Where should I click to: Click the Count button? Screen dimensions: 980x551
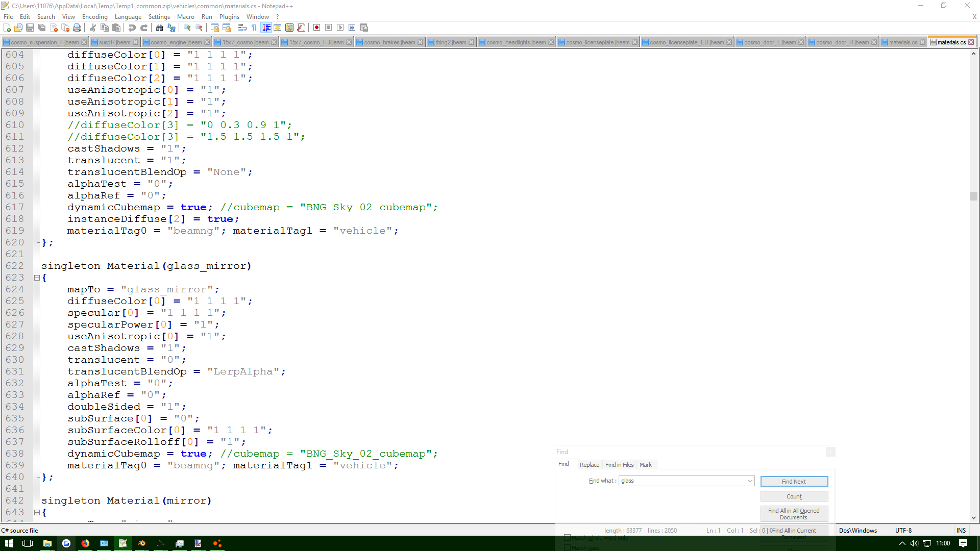(794, 496)
